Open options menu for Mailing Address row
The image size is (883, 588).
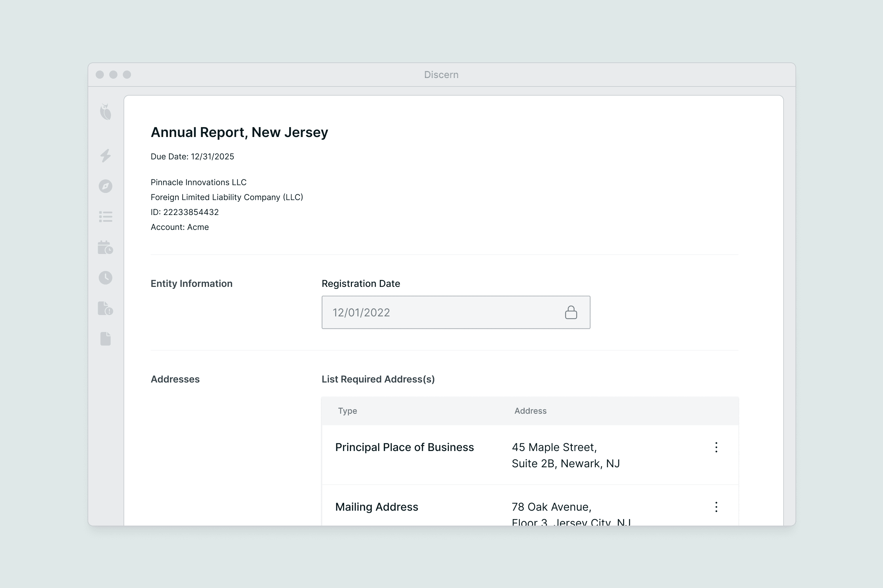[x=716, y=507]
